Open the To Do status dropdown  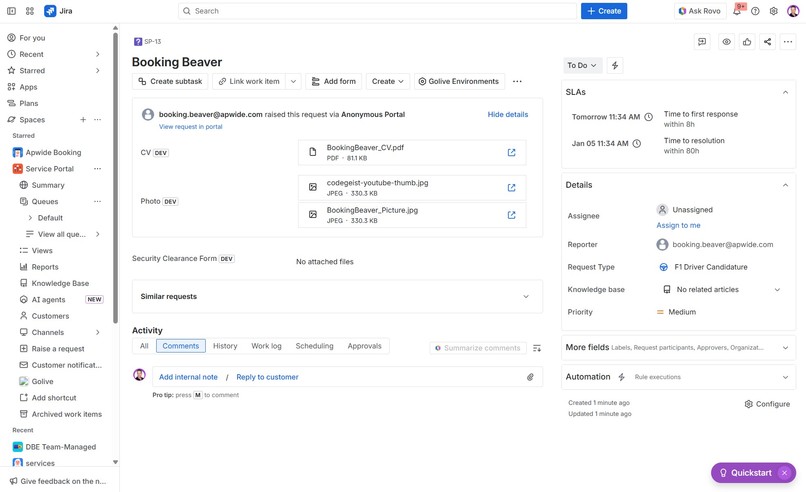pyautogui.click(x=582, y=65)
